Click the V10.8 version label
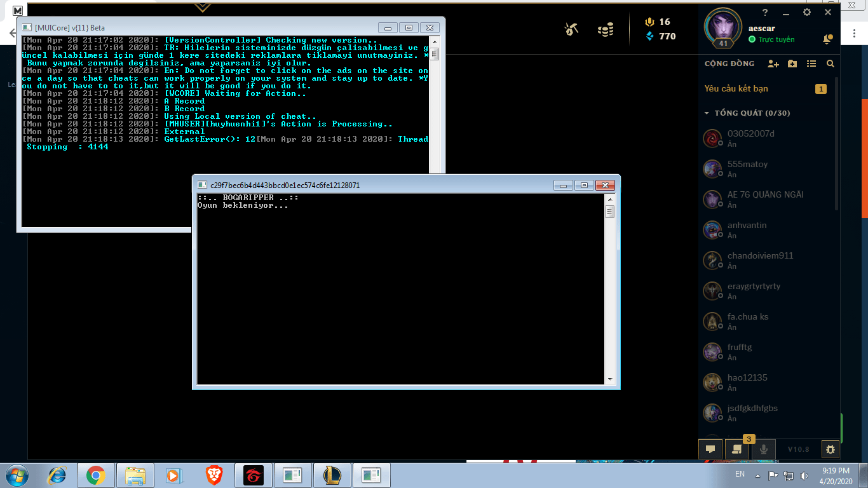The image size is (868, 488). (x=799, y=449)
